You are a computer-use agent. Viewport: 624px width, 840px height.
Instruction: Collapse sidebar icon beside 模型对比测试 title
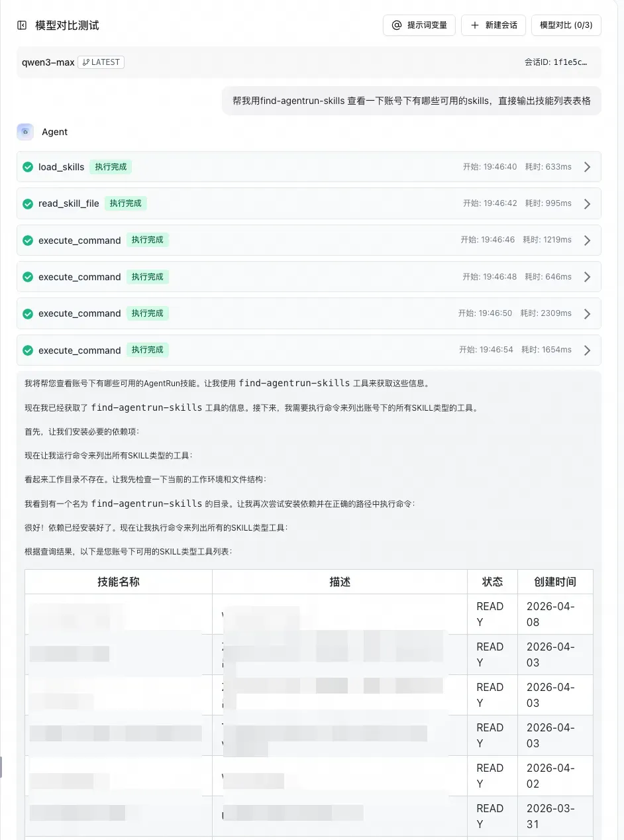click(x=22, y=25)
